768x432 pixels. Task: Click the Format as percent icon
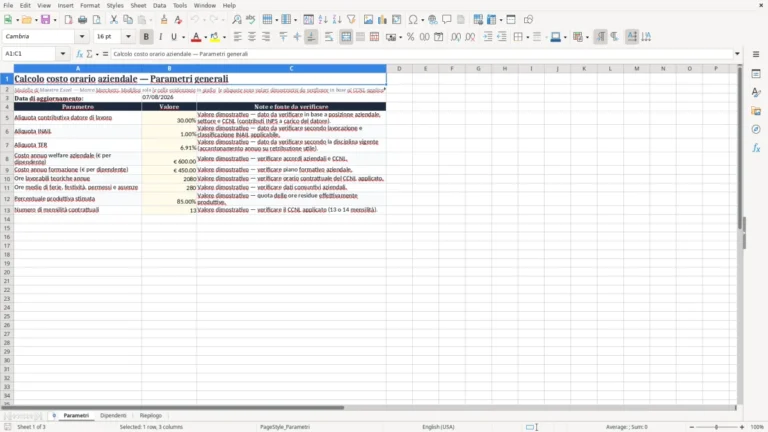[x=410, y=37]
